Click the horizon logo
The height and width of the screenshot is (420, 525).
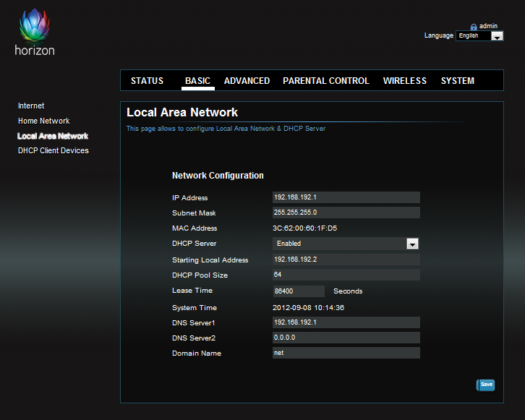(x=35, y=33)
